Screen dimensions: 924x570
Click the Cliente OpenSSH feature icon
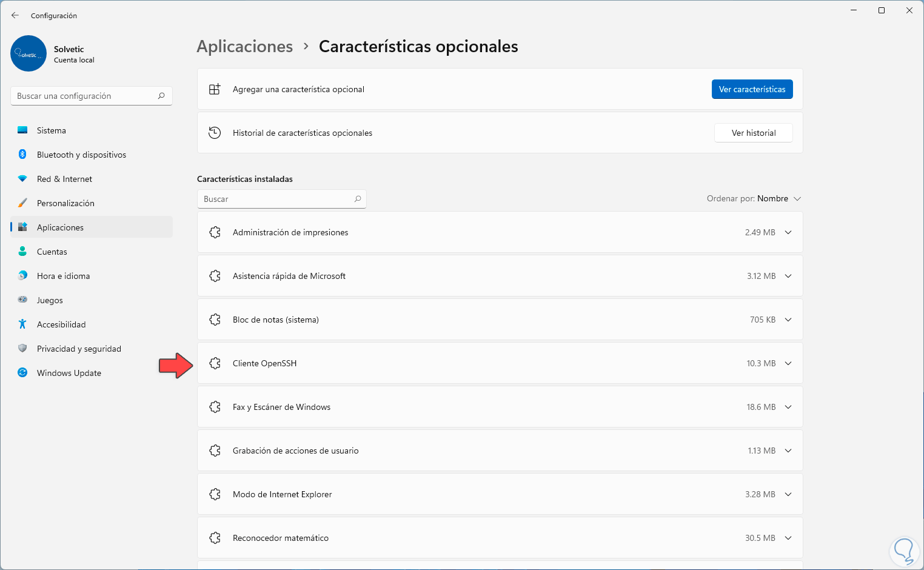(215, 363)
